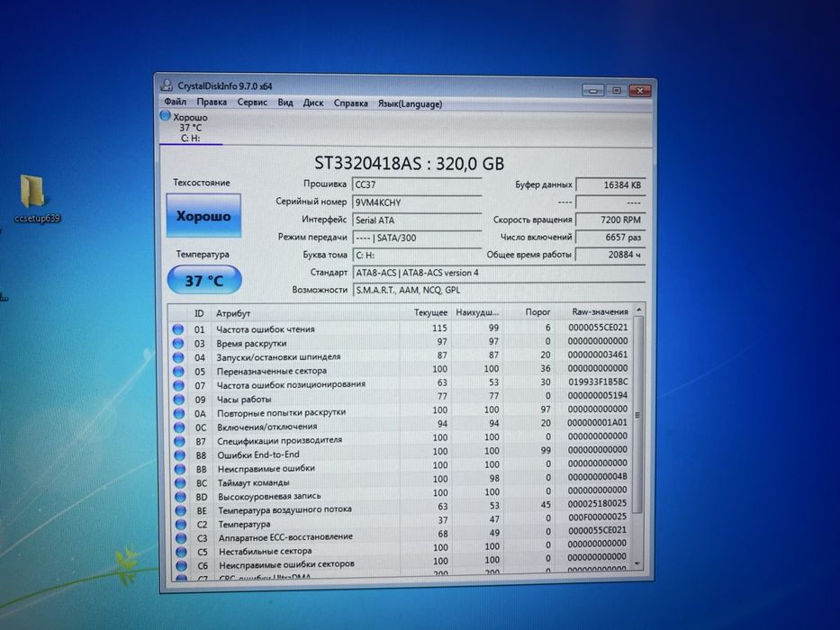The height and width of the screenshot is (630, 840).
Task: Click status icon for Температура воздушного потока
Action: (x=181, y=511)
